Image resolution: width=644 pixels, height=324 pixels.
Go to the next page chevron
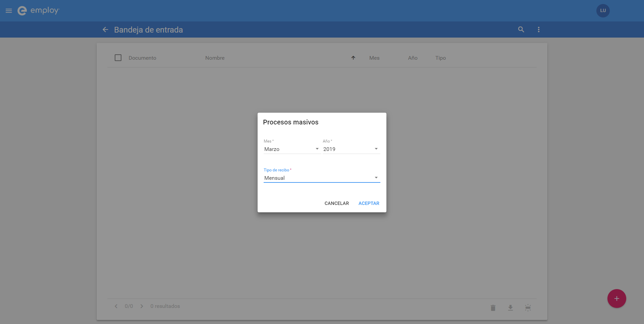click(142, 306)
